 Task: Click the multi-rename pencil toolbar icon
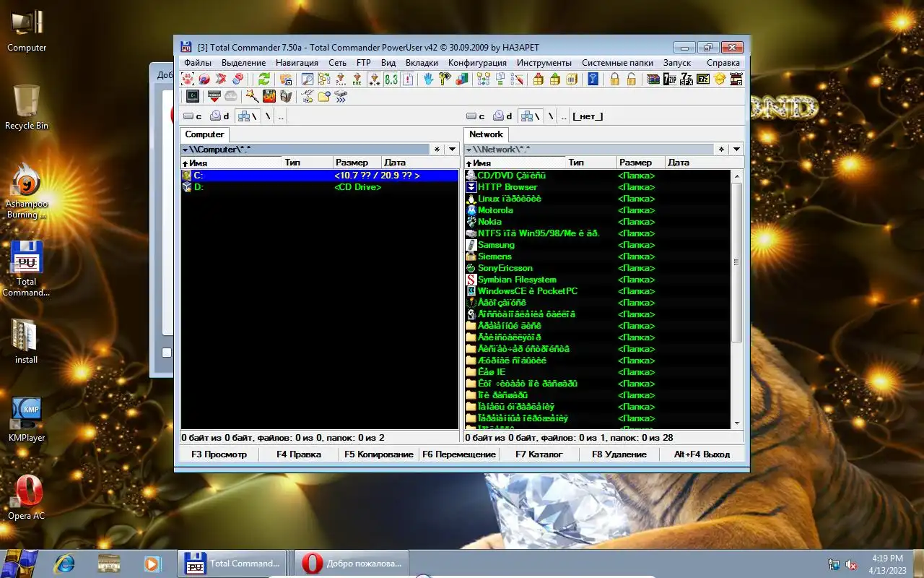517,79
